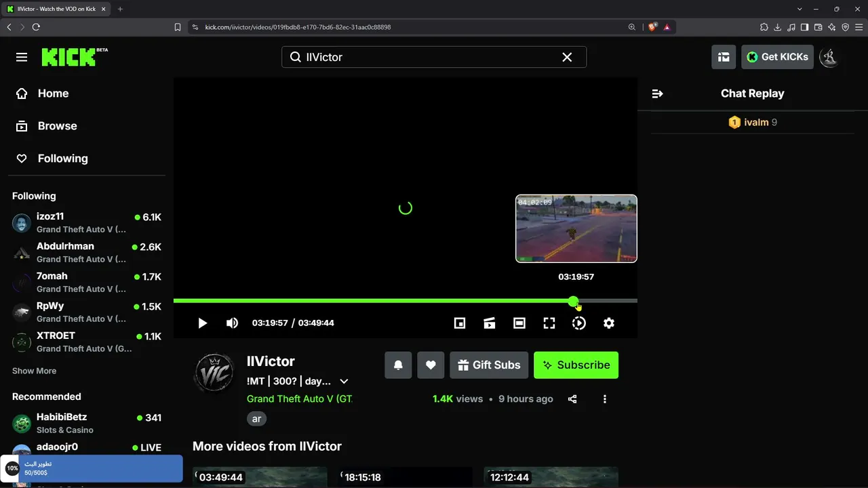The height and width of the screenshot is (488, 868).
Task: Click the search box containing IIVictor
Action: click(x=434, y=57)
